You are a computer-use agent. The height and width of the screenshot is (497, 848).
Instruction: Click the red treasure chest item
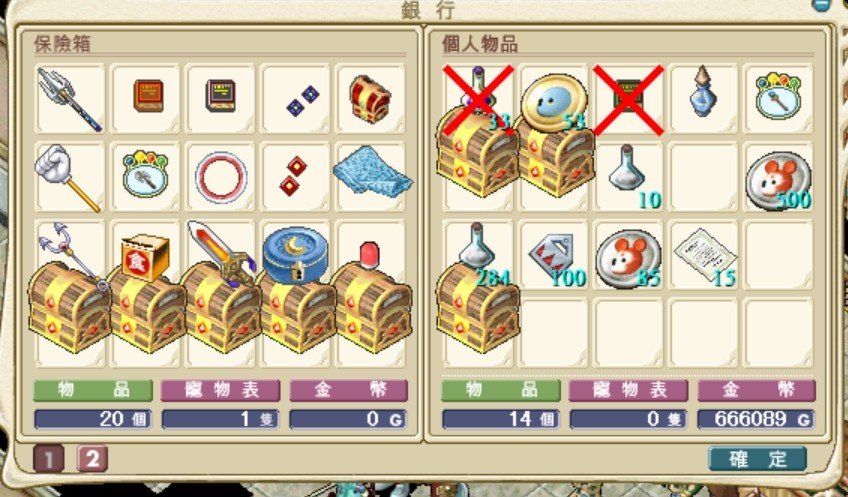click(370, 98)
